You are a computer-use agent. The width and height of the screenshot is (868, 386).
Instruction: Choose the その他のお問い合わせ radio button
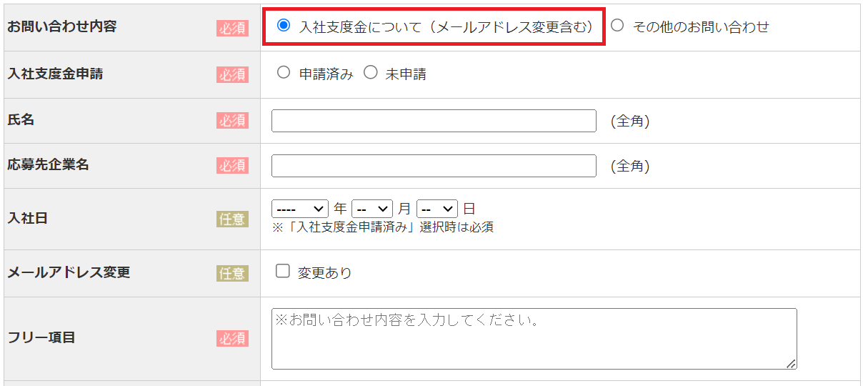[x=617, y=26]
